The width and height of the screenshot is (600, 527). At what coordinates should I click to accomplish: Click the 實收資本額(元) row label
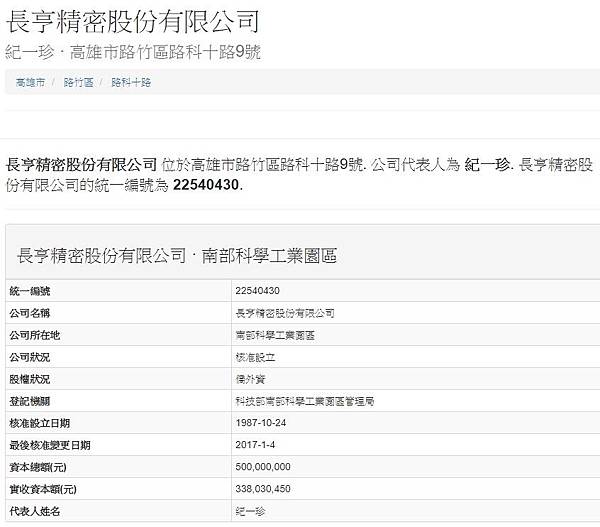pos(43,489)
